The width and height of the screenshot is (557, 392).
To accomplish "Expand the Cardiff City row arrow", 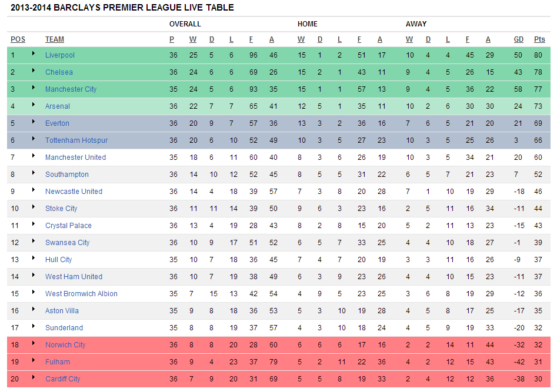I will click(x=34, y=378).
